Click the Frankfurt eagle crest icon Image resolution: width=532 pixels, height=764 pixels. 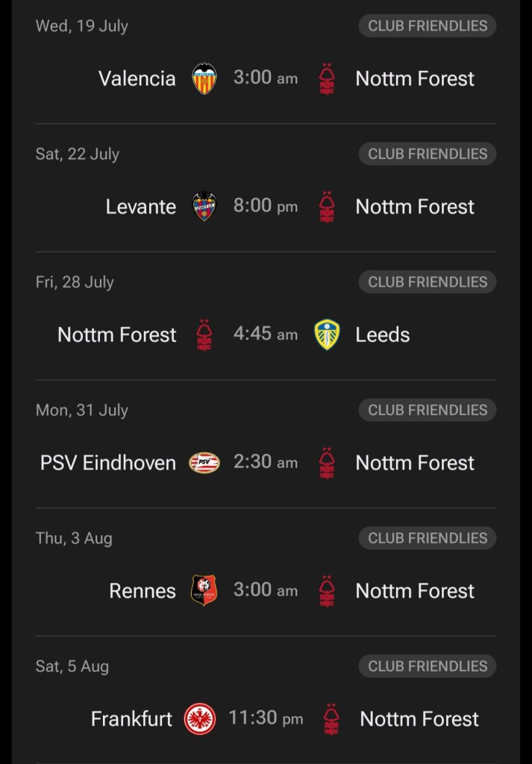click(x=200, y=719)
